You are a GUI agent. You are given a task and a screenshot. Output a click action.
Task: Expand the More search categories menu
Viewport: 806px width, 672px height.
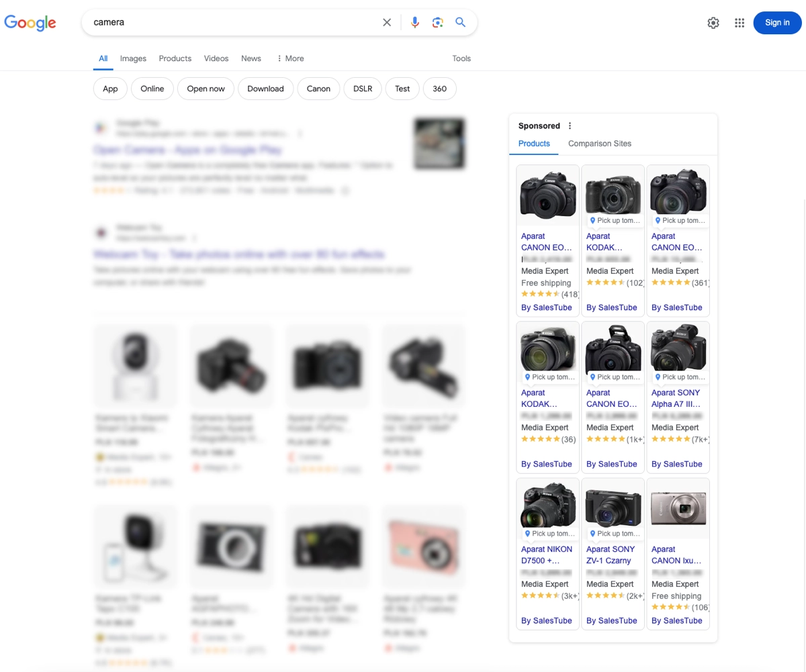(x=289, y=58)
